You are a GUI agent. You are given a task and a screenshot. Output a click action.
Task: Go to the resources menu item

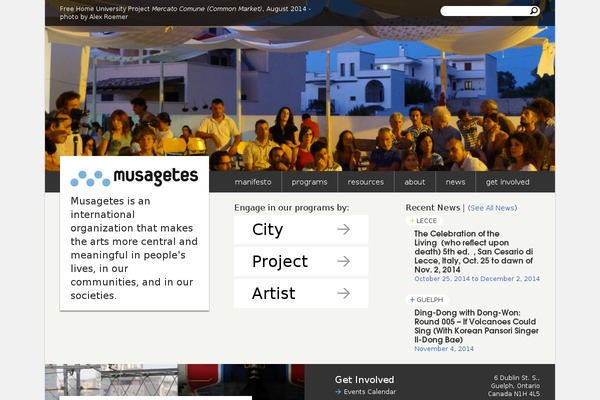point(365,182)
